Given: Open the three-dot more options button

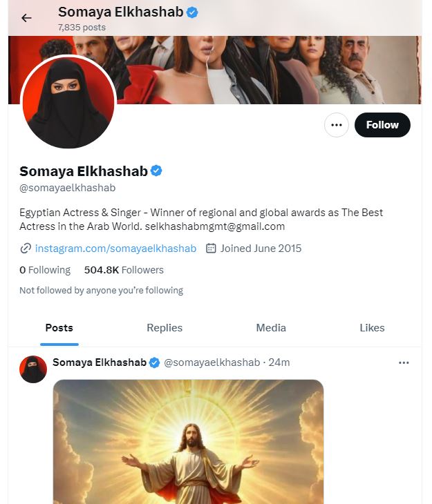Looking at the screenshot, I should (x=337, y=125).
